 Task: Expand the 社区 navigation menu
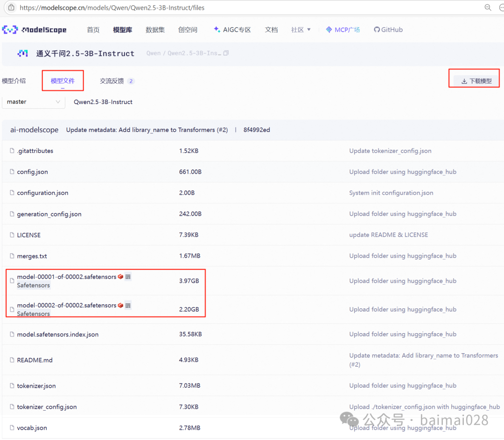pos(300,29)
